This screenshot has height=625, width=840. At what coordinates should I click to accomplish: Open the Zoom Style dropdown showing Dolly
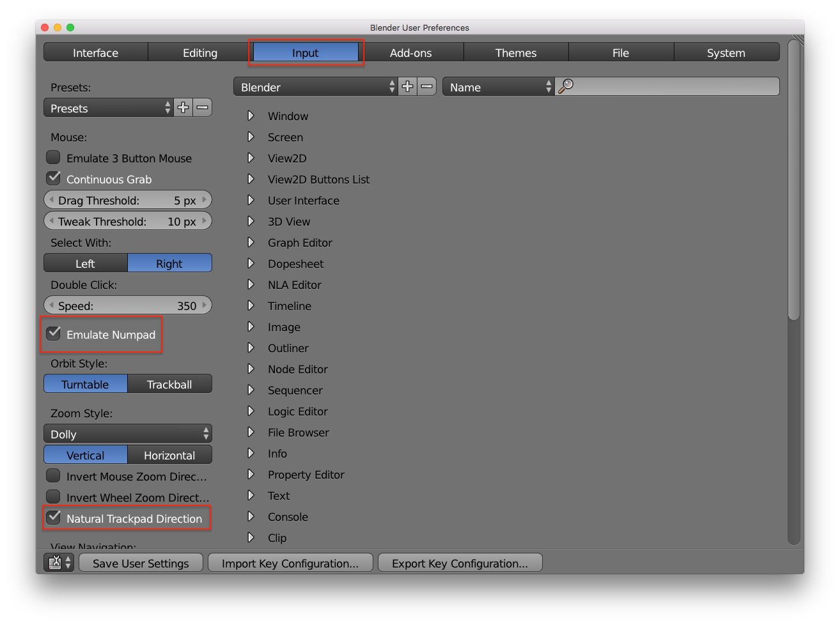coord(127,433)
